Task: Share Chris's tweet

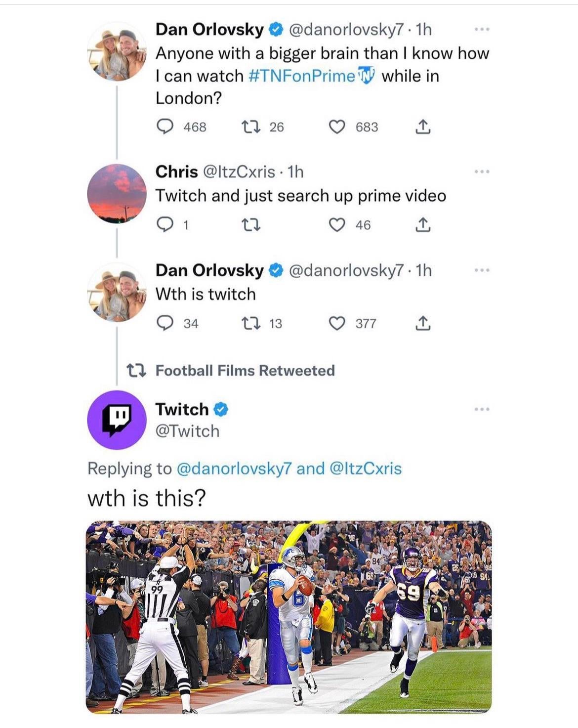Action: coord(422,225)
